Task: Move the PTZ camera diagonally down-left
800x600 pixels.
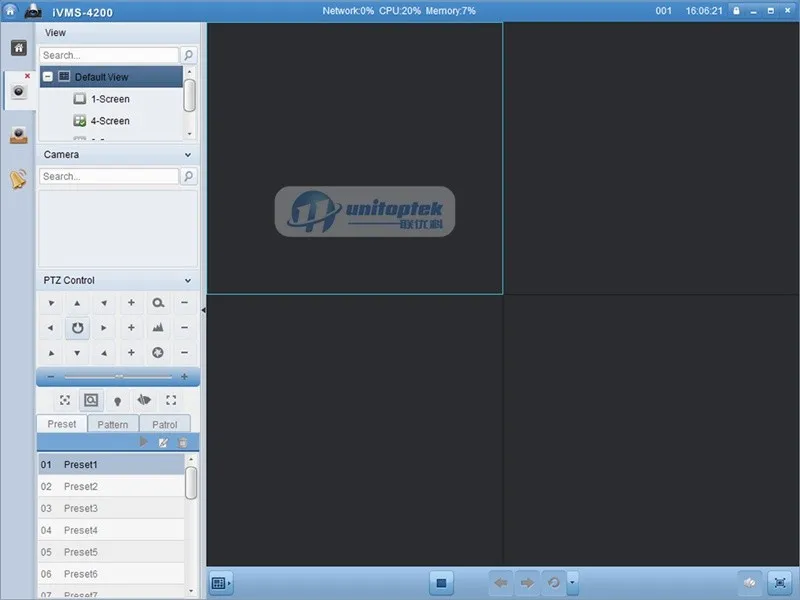Action: coord(51,353)
